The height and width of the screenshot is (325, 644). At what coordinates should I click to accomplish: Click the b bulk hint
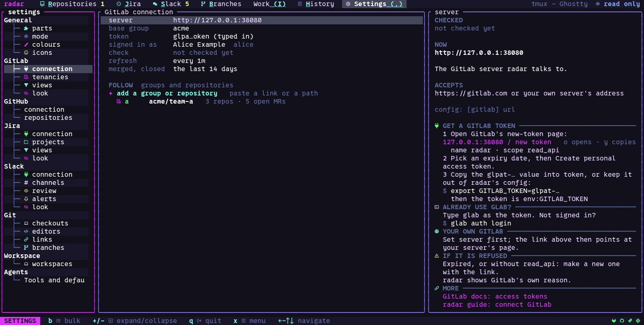(64, 321)
